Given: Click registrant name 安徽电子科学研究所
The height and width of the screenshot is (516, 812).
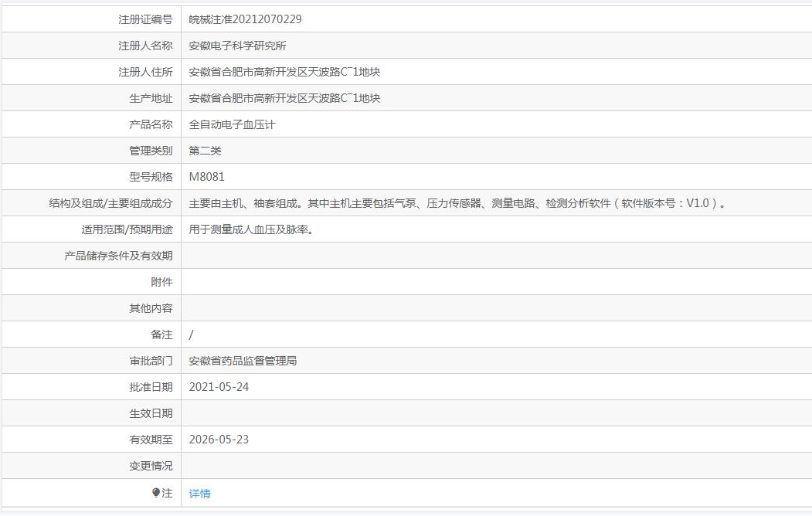Looking at the screenshot, I should point(238,46).
